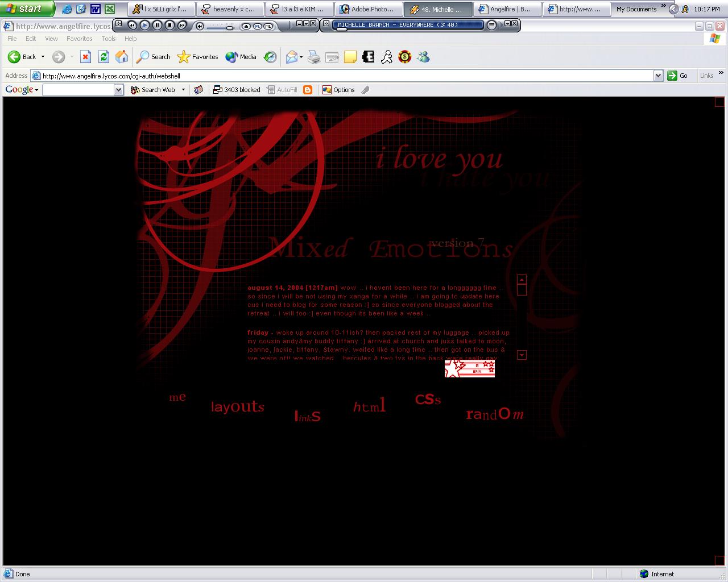The width and height of the screenshot is (728, 582).
Task: Open the Edit menu
Action: pos(31,39)
